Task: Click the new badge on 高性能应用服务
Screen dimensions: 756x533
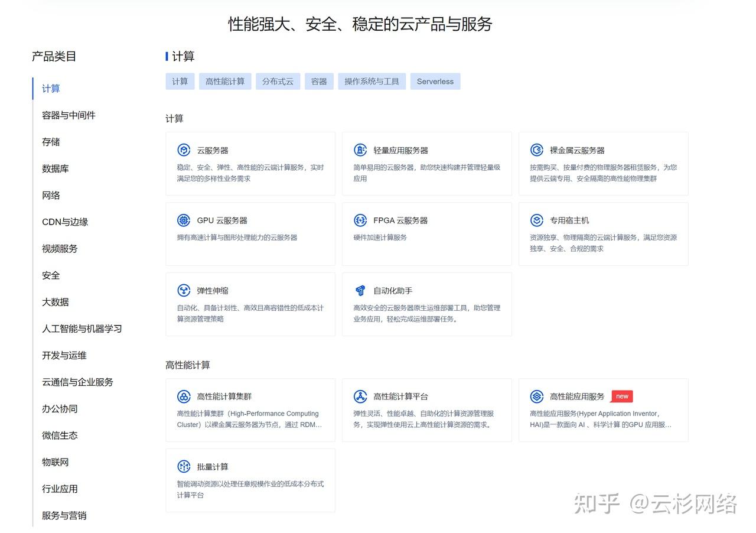Action: [622, 396]
